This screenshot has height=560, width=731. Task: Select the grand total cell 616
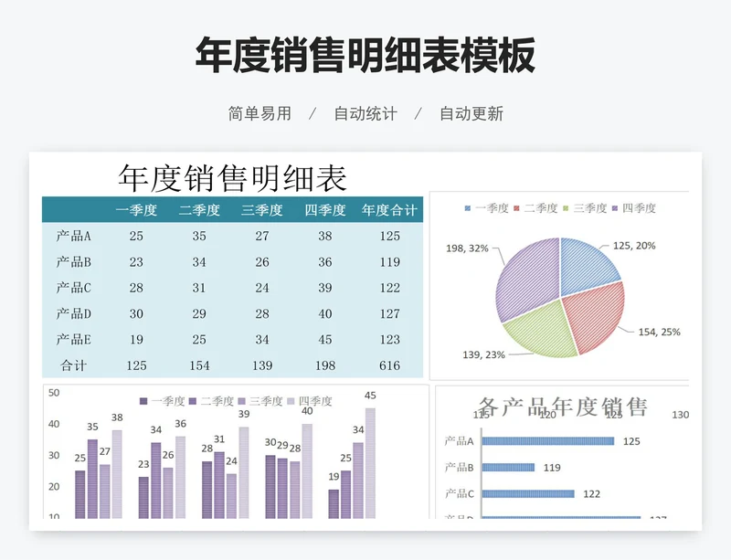pyautogui.click(x=390, y=365)
